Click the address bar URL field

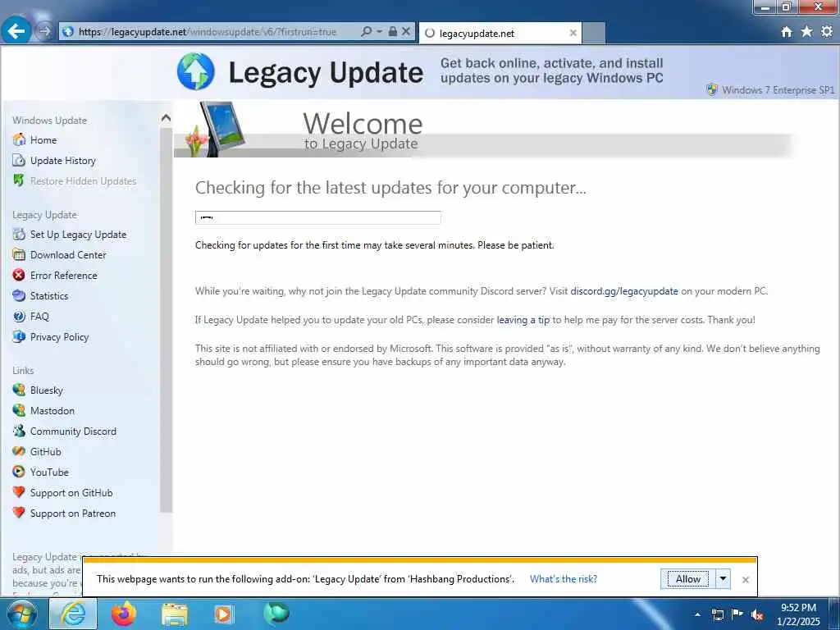(x=209, y=32)
